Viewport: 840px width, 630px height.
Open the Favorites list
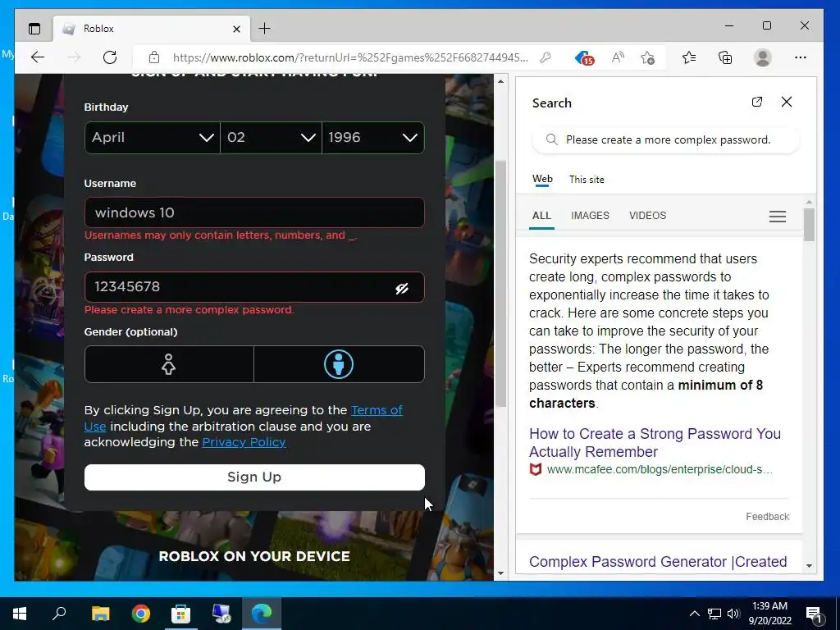[x=689, y=57]
